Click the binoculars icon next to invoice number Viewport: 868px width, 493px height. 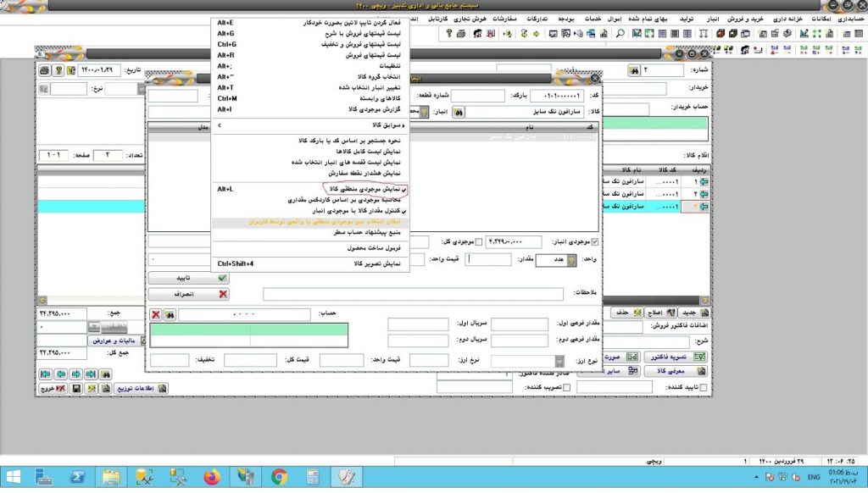634,70
